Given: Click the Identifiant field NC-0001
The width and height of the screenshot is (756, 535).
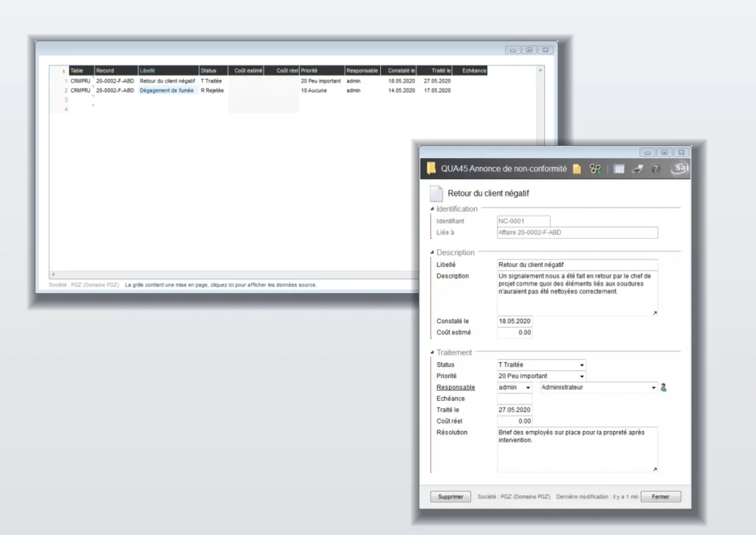Looking at the screenshot, I should [x=523, y=221].
